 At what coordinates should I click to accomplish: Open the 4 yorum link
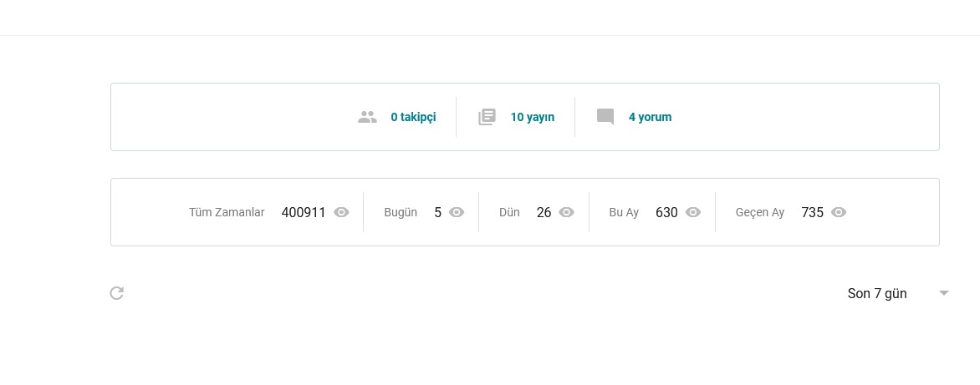click(x=650, y=117)
